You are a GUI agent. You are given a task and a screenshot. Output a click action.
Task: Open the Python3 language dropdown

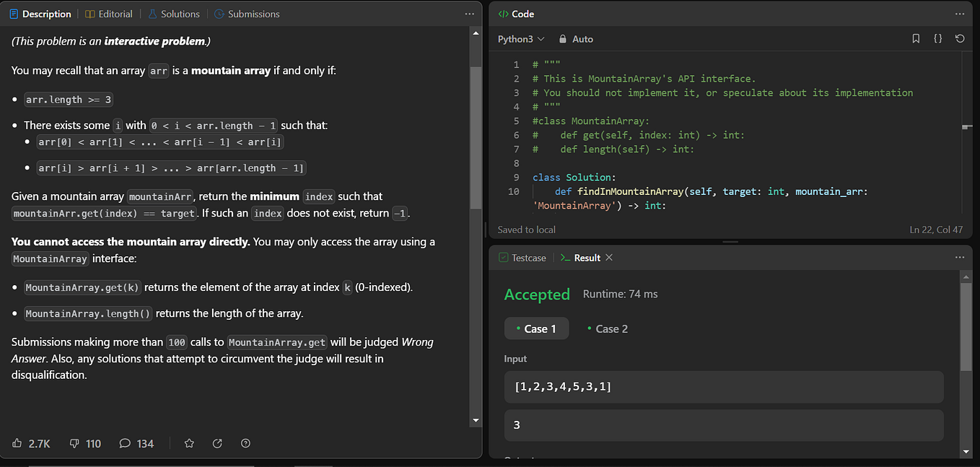(x=521, y=39)
